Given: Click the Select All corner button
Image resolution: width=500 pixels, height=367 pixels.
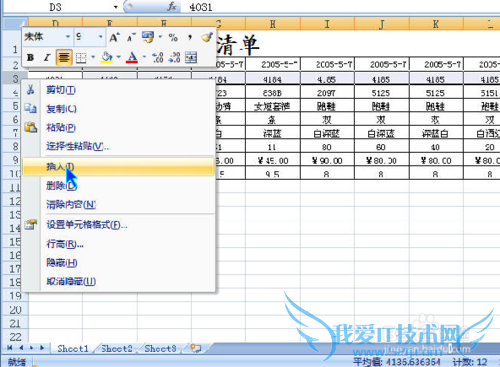Looking at the screenshot, I should [x=15, y=23].
